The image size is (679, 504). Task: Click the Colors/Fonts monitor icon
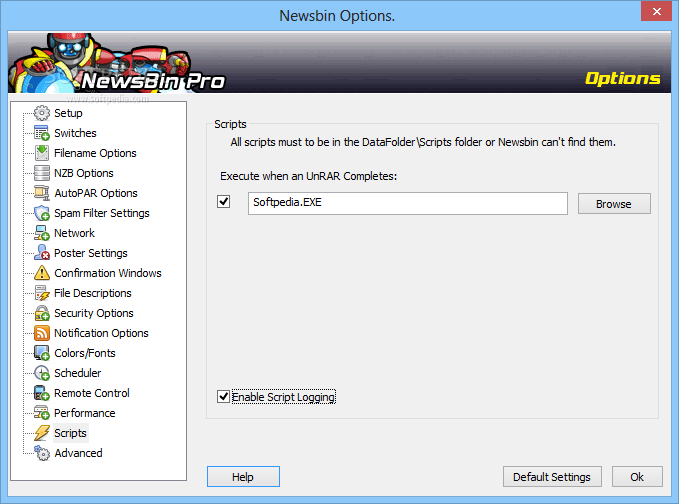pyautogui.click(x=42, y=353)
